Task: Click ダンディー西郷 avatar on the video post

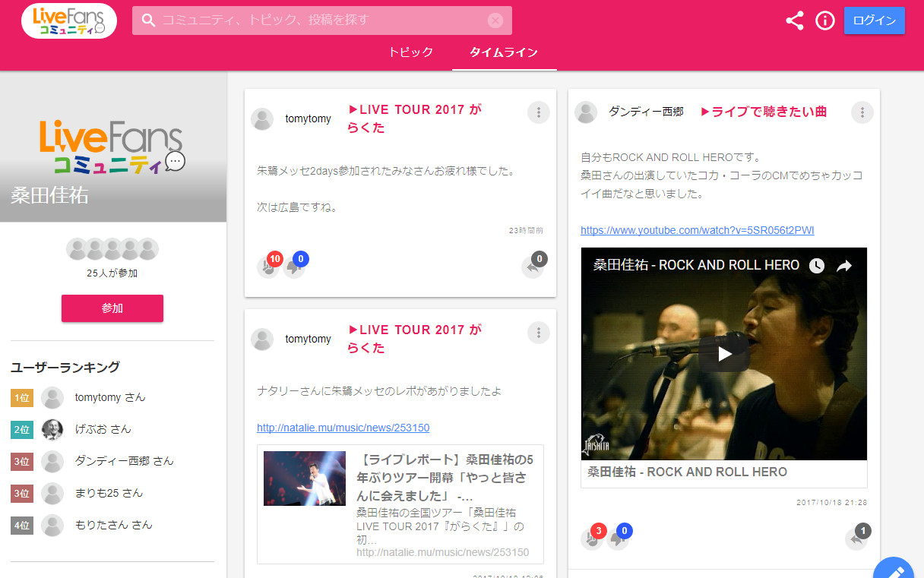Action: [586, 112]
